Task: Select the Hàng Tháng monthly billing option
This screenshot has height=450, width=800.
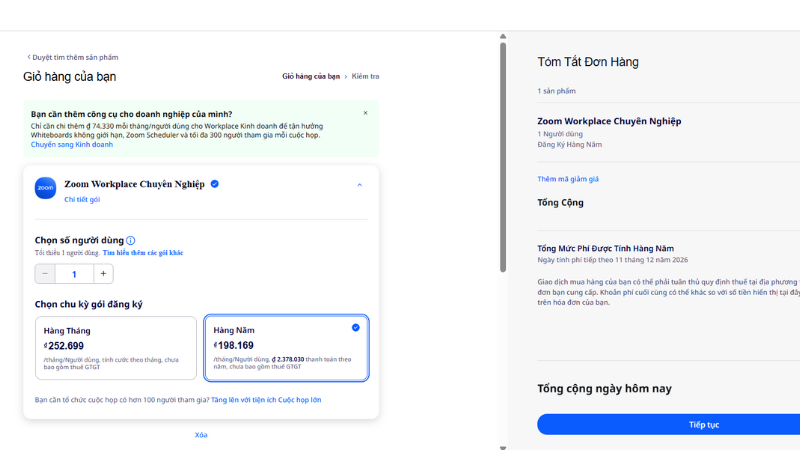Action: click(116, 348)
